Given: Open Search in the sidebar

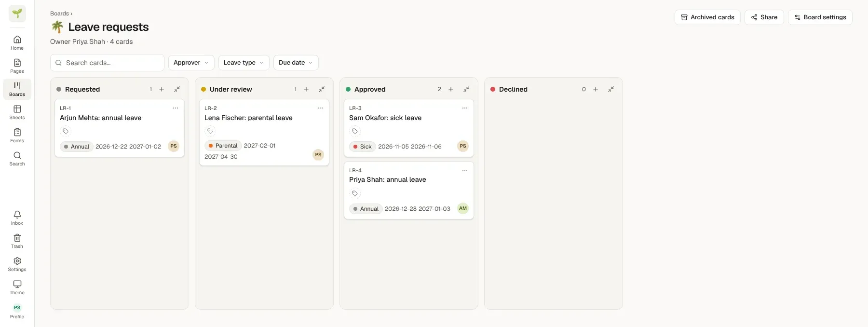Looking at the screenshot, I should (x=17, y=159).
